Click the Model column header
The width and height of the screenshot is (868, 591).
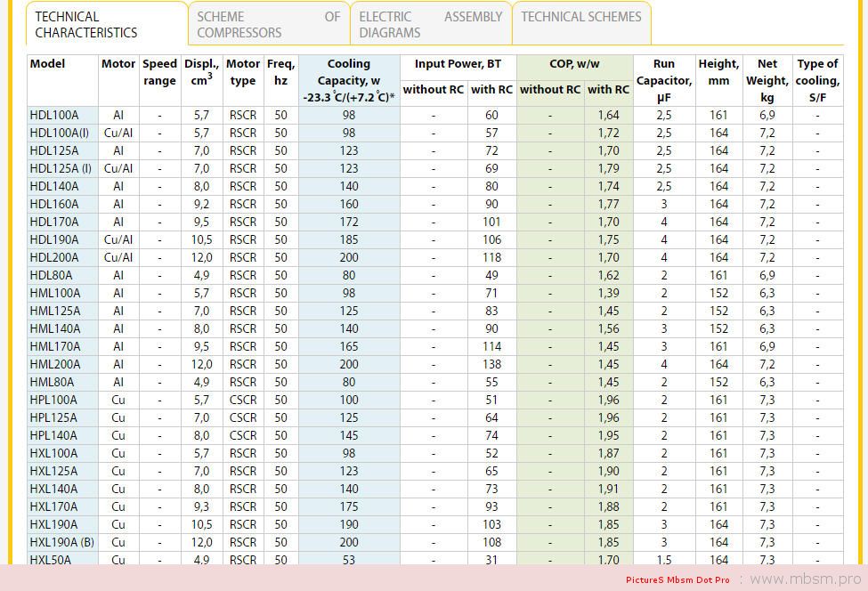[47, 64]
